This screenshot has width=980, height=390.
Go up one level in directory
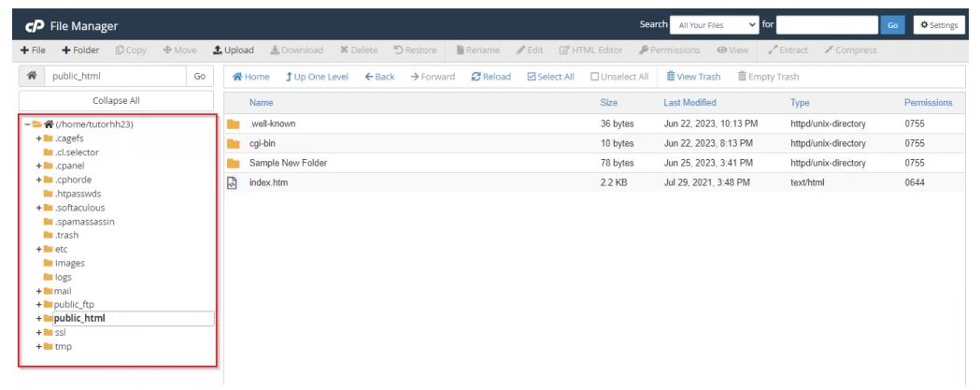tap(317, 77)
